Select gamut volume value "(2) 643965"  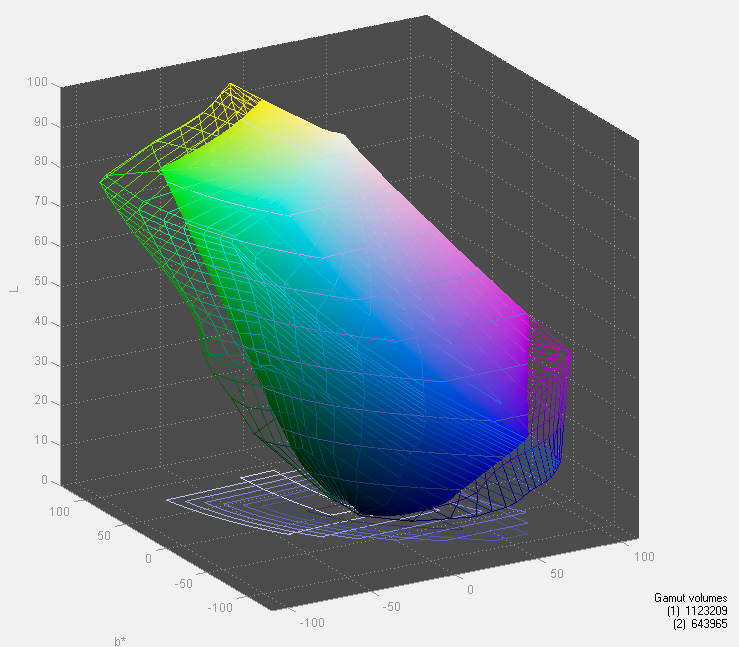point(700,623)
